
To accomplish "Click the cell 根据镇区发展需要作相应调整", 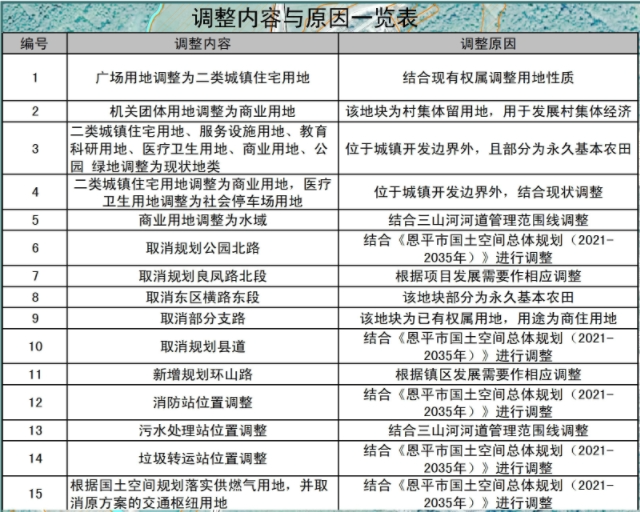I will click(x=488, y=374).
